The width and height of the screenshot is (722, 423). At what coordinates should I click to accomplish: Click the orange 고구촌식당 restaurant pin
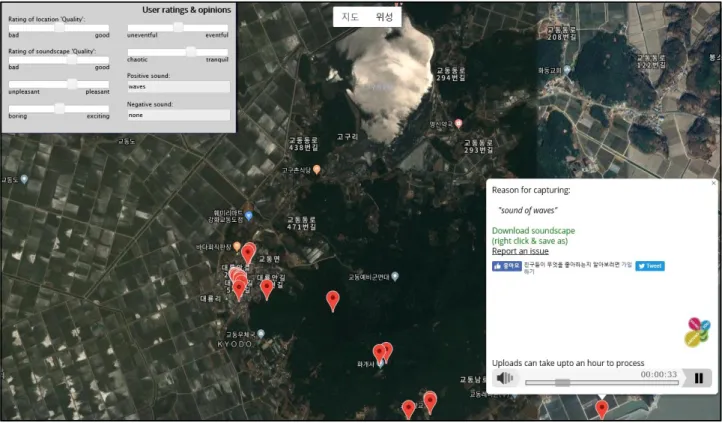[316, 170]
